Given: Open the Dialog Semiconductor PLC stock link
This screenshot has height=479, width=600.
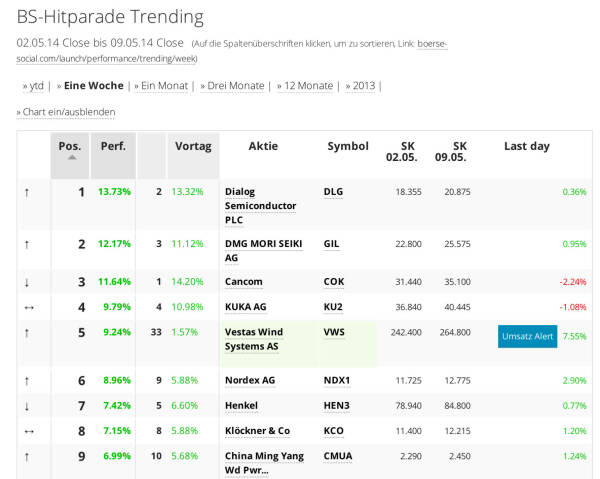Looking at the screenshot, I should pos(260,205).
